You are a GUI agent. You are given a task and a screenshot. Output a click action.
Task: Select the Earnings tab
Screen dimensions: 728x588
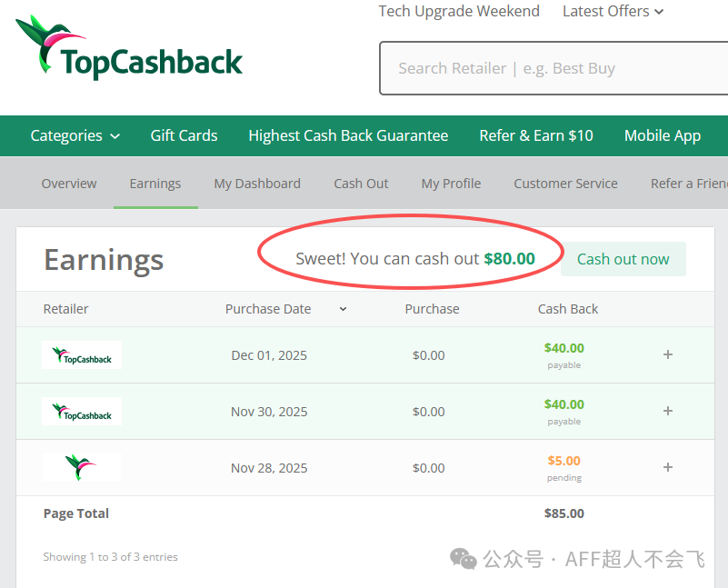155,184
